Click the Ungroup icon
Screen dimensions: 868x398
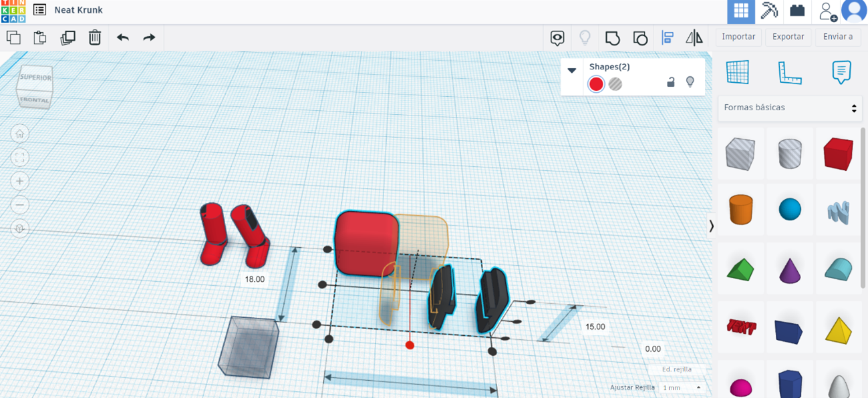pos(640,37)
